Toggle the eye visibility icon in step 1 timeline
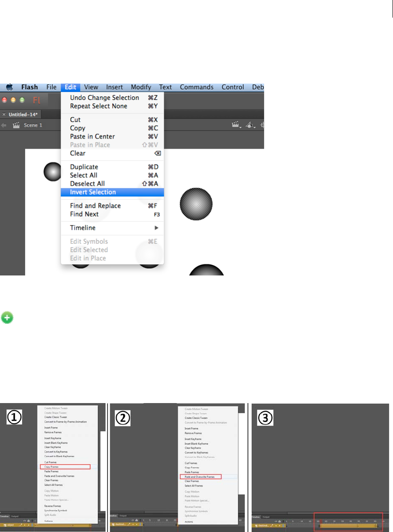The width and height of the screenshot is (393, 532). [24, 521]
